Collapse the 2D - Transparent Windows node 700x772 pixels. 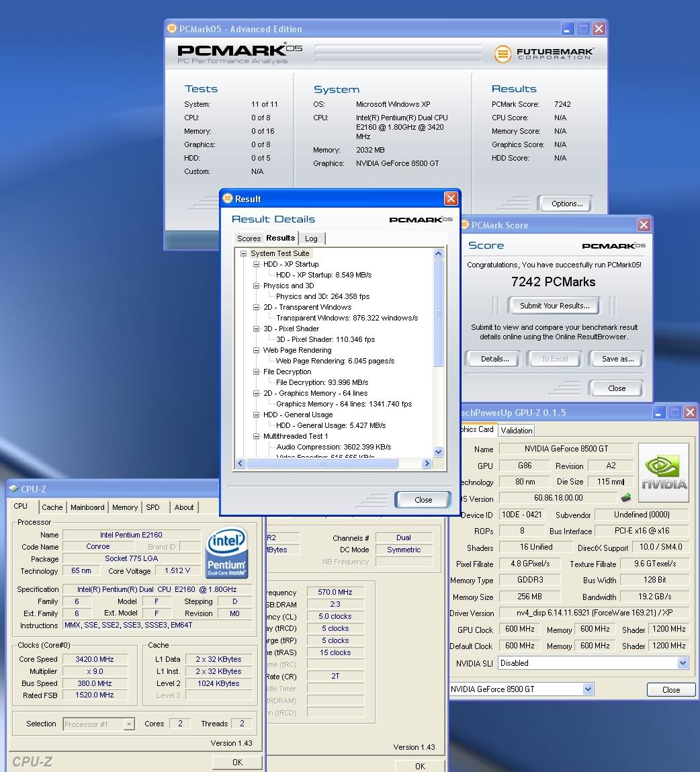(x=256, y=307)
